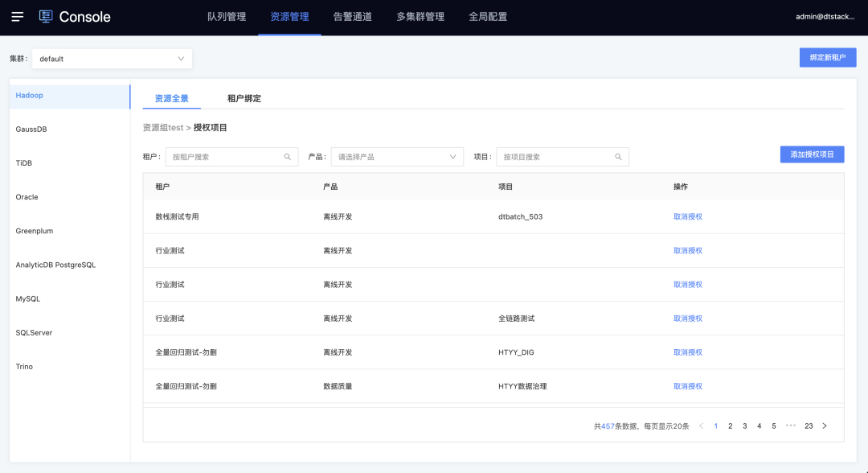Click the 操作 column header
Screen dimensions: 868x473
tap(681, 187)
